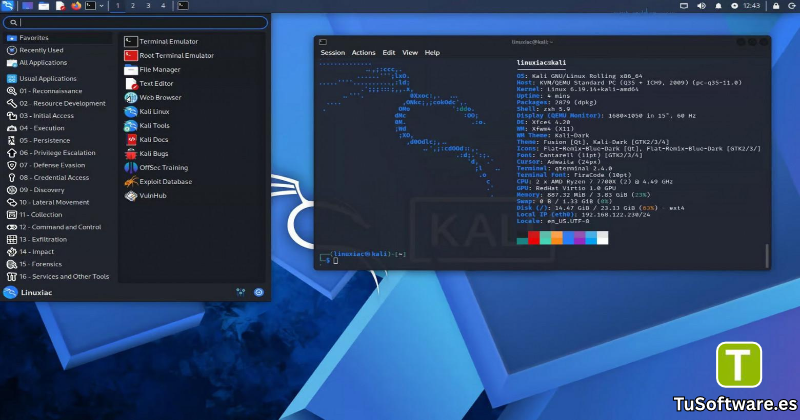
Task: Select the Favorites category
Action: [x=59, y=38]
